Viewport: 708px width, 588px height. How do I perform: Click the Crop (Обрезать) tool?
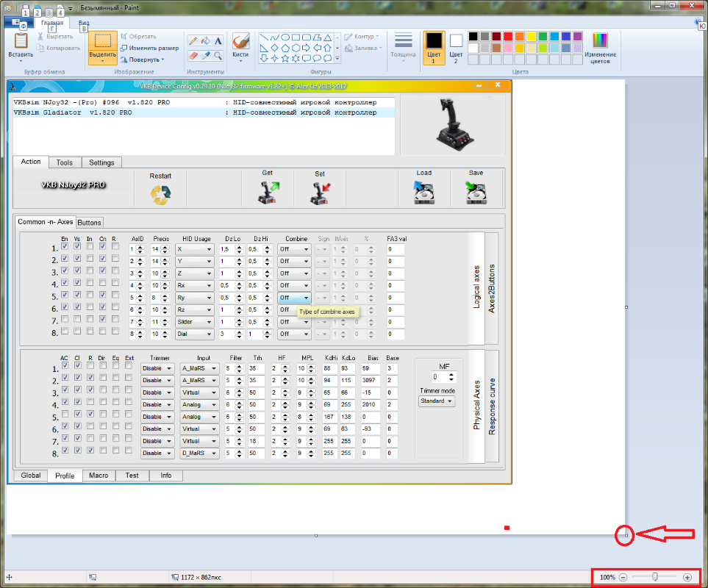[139, 36]
